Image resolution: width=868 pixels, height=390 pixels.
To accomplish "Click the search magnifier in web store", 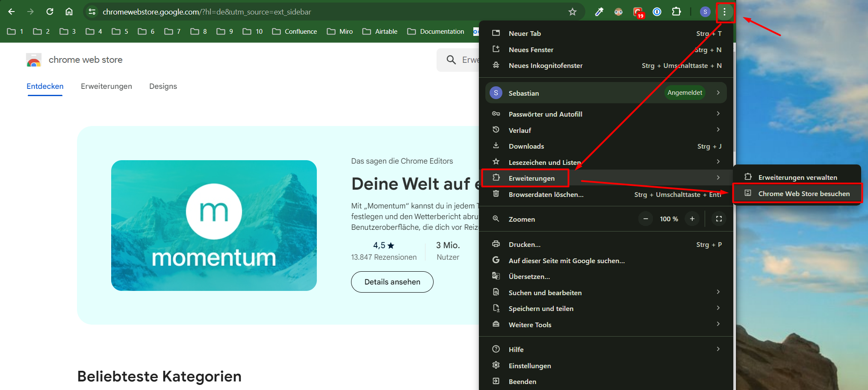I will (x=451, y=60).
